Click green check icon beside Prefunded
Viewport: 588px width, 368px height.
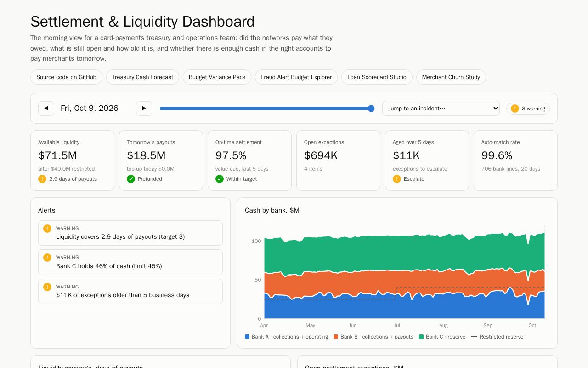tap(131, 179)
